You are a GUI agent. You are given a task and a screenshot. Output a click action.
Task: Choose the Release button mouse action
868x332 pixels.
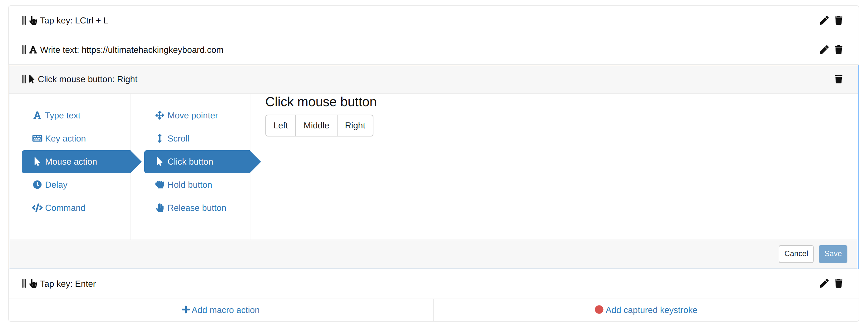pyautogui.click(x=197, y=208)
